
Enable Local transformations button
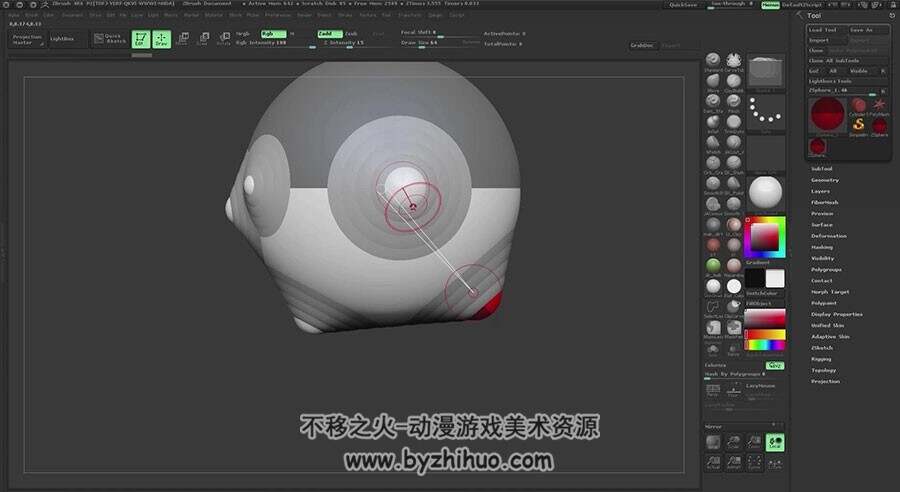775,443
